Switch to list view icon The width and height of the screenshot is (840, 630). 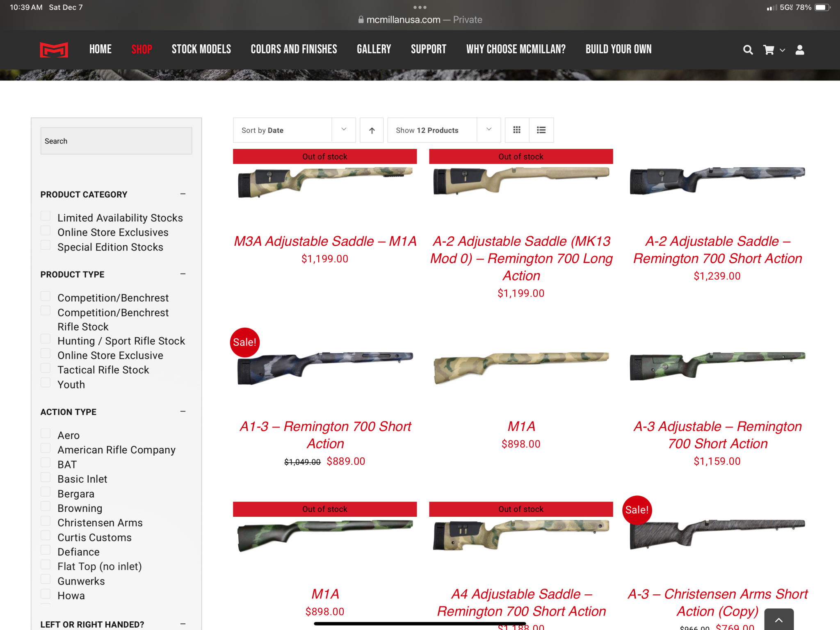pyautogui.click(x=541, y=130)
